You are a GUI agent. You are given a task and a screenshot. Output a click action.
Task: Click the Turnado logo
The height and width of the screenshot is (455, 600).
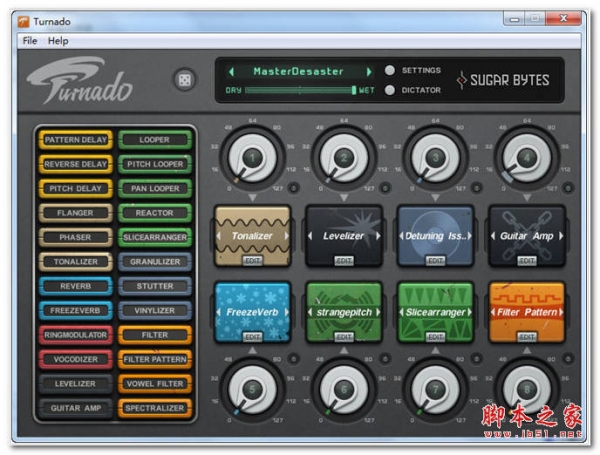point(80,80)
